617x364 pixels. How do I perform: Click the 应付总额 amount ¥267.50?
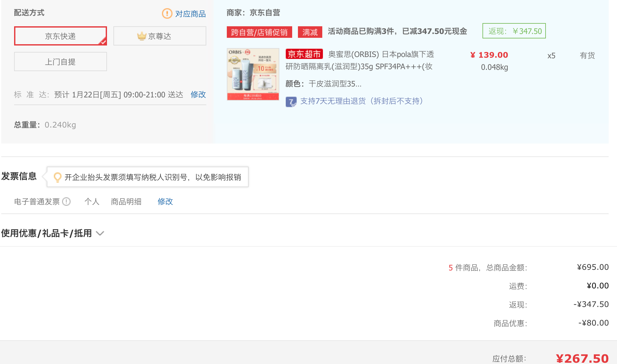point(582,358)
